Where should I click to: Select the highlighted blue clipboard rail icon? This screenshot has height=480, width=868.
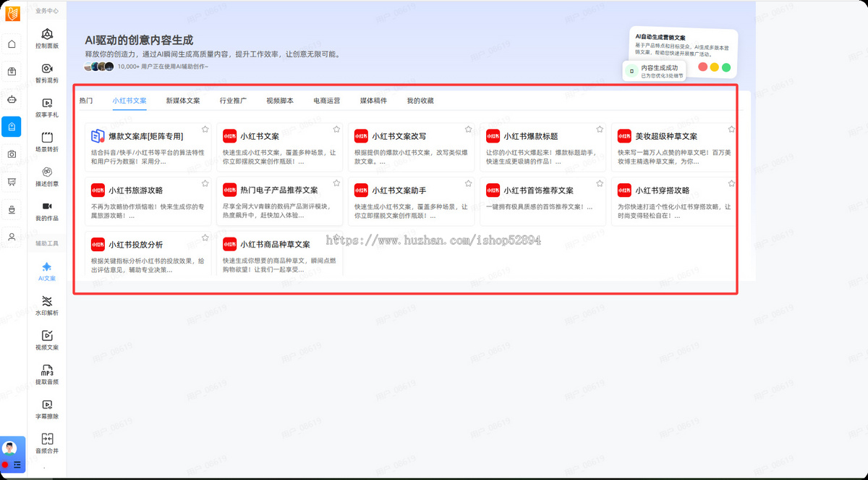tap(12, 127)
